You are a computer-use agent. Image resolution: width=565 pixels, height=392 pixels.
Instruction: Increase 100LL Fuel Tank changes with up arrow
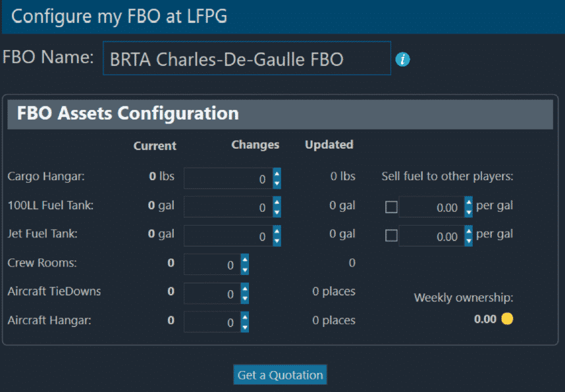point(277,203)
